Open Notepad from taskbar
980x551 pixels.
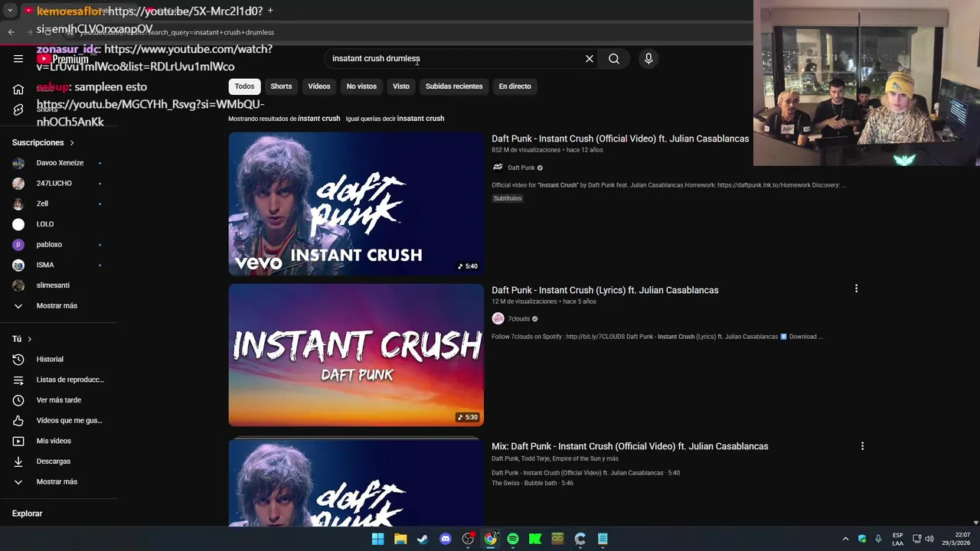click(603, 539)
